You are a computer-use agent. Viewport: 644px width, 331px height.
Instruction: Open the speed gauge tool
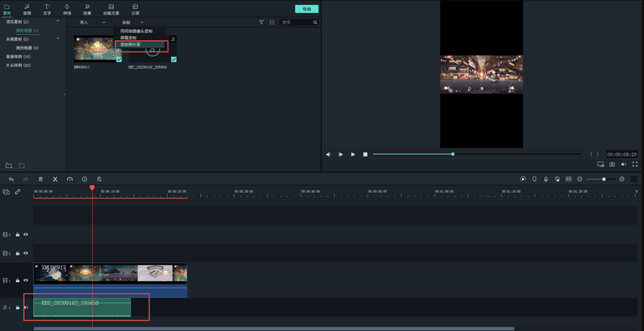(x=69, y=179)
